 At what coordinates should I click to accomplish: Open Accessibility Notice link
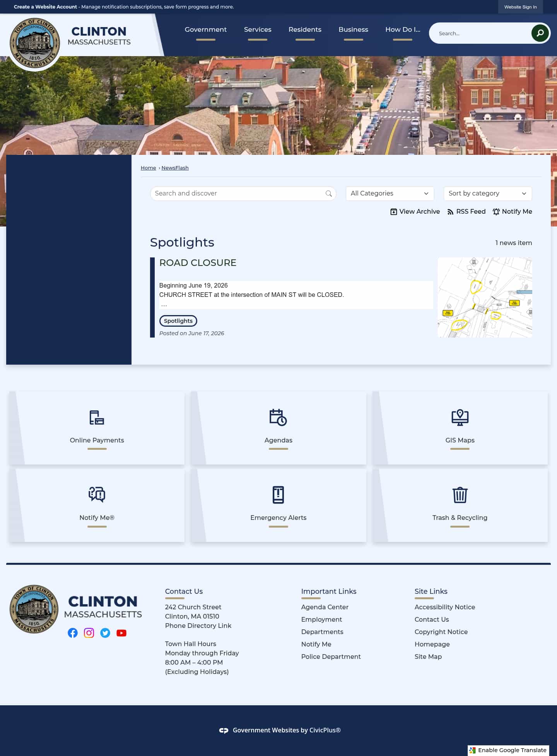445,607
